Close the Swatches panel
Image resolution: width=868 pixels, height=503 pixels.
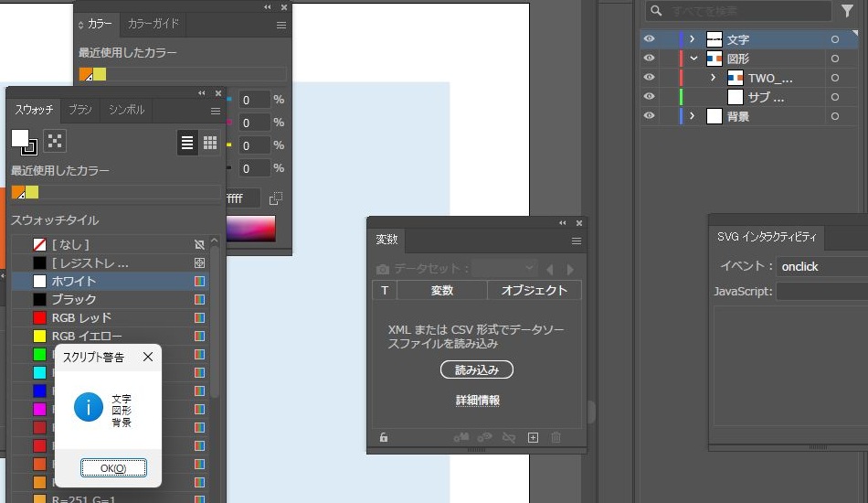click(x=218, y=93)
